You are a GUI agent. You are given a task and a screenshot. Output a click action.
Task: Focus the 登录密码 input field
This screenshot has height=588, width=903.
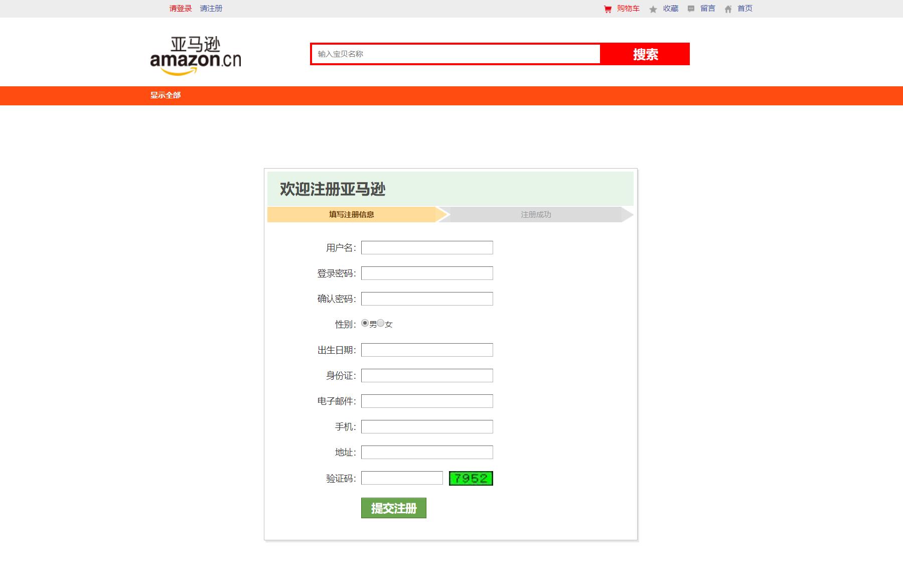tap(427, 273)
